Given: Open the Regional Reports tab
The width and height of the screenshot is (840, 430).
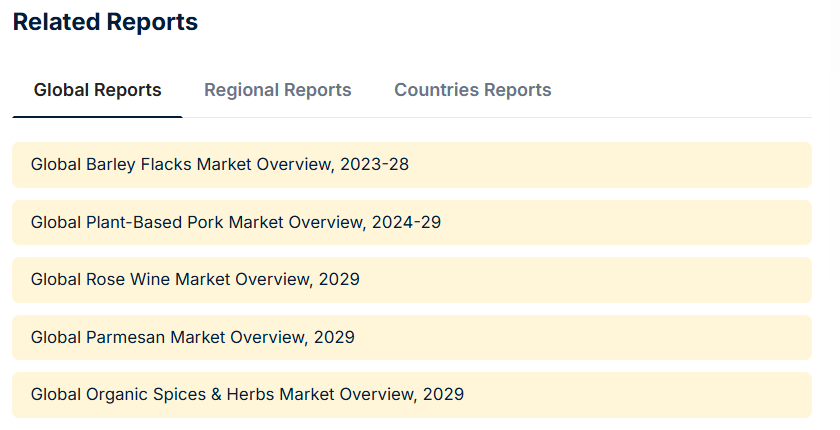Looking at the screenshot, I should pos(277,90).
